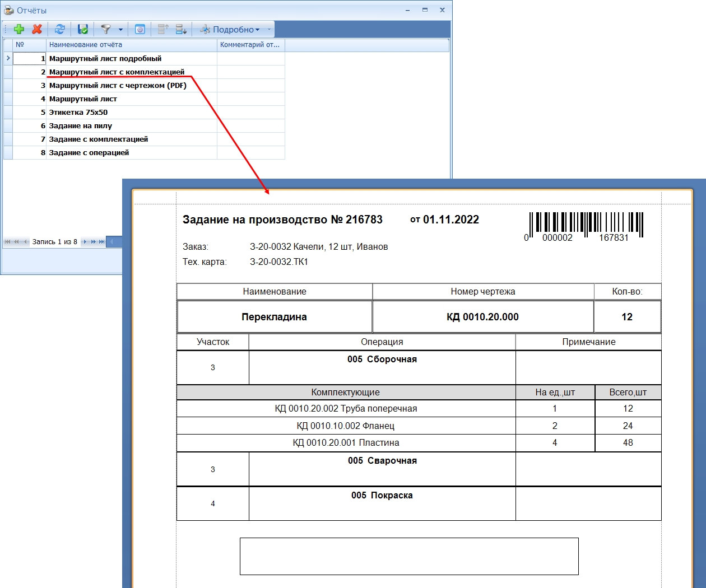Click the Отчёты window title icon
Screen dimensions: 706x588
[8, 10]
